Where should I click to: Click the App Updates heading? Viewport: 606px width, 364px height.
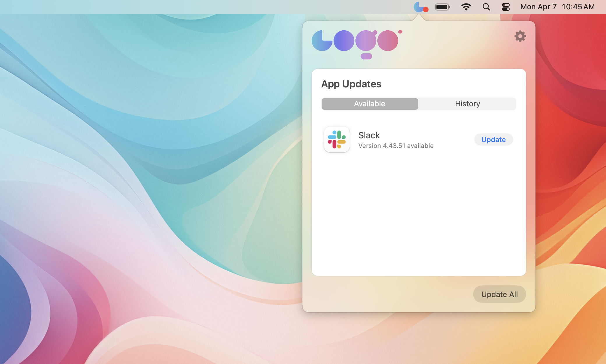351,84
